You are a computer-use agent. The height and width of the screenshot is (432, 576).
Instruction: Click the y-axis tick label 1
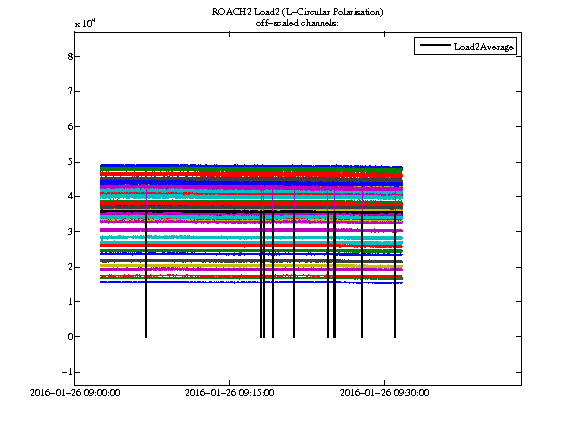(x=70, y=301)
